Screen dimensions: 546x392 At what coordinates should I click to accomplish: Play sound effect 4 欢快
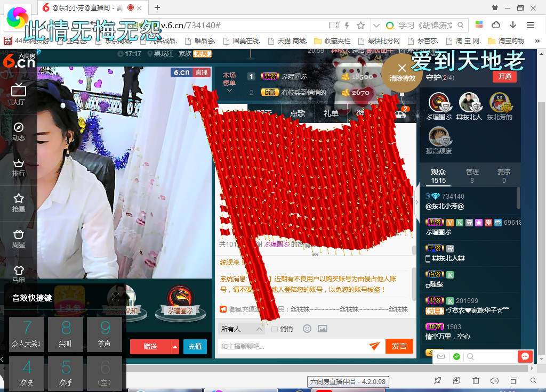tap(27, 373)
